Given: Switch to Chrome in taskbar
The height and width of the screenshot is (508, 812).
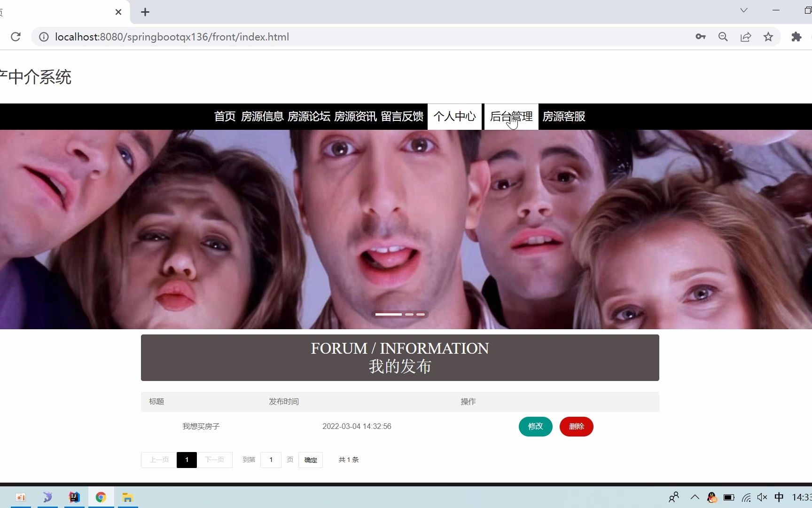Looking at the screenshot, I should [101, 497].
